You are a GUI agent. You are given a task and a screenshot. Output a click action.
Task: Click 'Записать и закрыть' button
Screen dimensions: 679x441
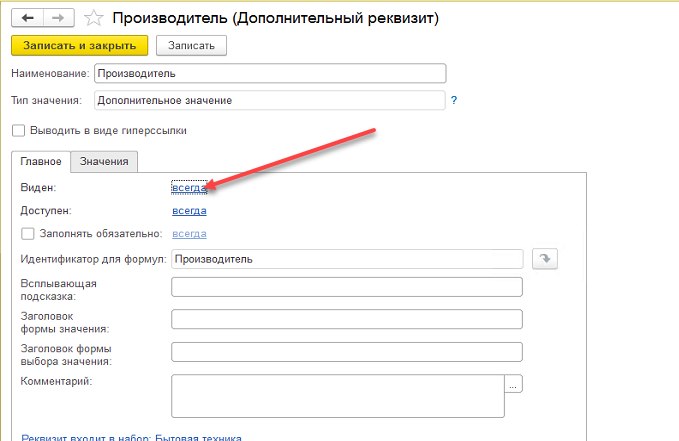(x=79, y=45)
